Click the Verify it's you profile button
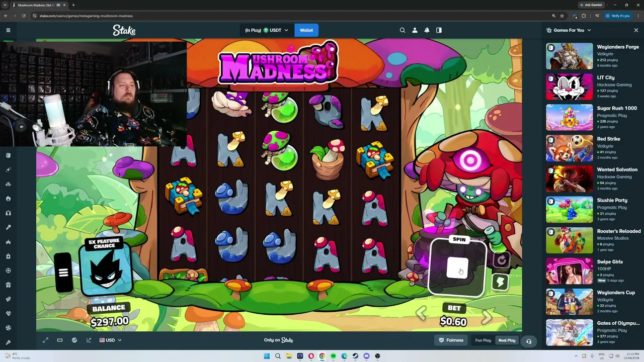The height and width of the screenshot is (362, 644). click(618, 16)
